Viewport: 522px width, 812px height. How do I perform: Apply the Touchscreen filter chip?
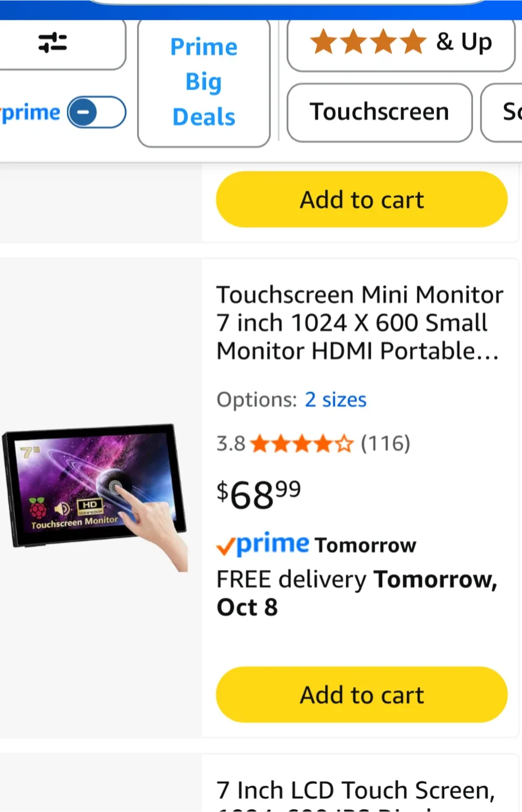tap(379, 112)
